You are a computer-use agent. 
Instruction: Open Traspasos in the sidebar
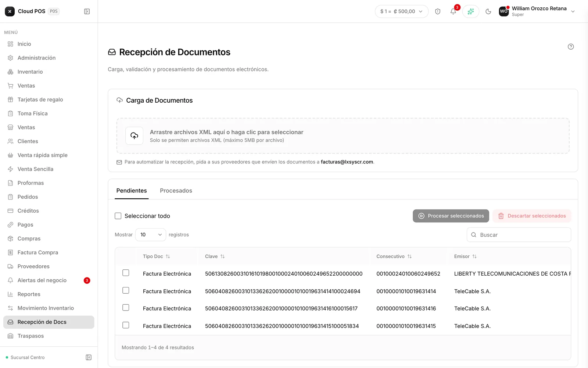pos(49,336)
